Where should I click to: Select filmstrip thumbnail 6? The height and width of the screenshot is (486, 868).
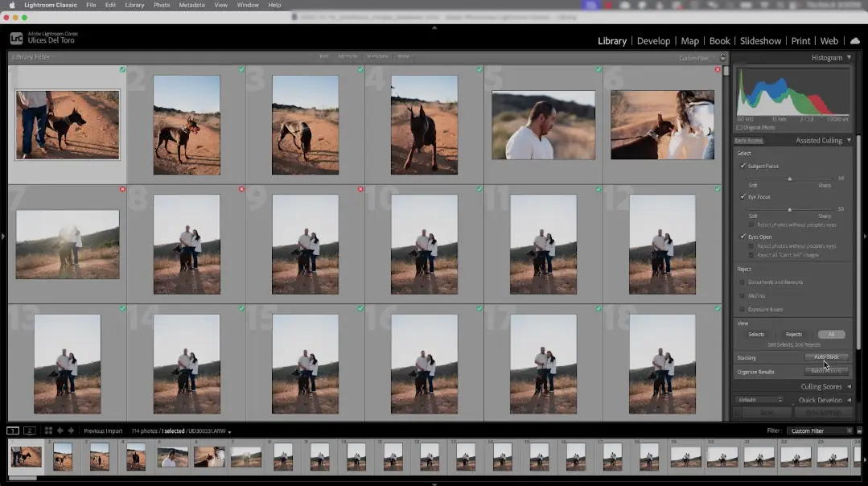(209, 457)
